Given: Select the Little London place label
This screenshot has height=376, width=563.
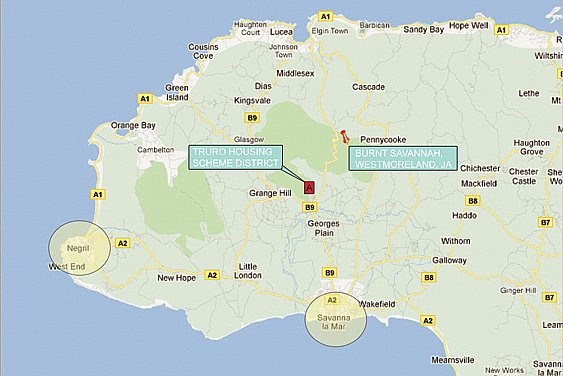Looking at the screenshot, I should point(248,271).
